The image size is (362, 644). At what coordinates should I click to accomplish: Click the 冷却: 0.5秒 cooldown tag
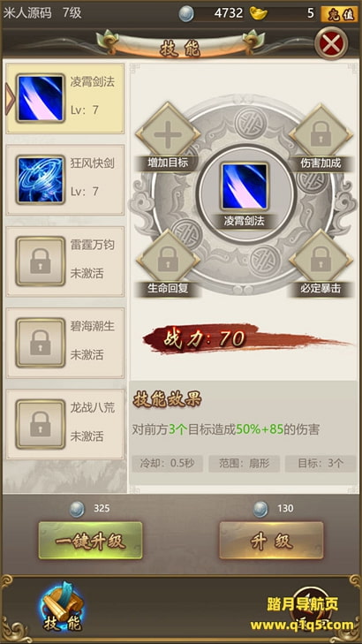point(167,464)
